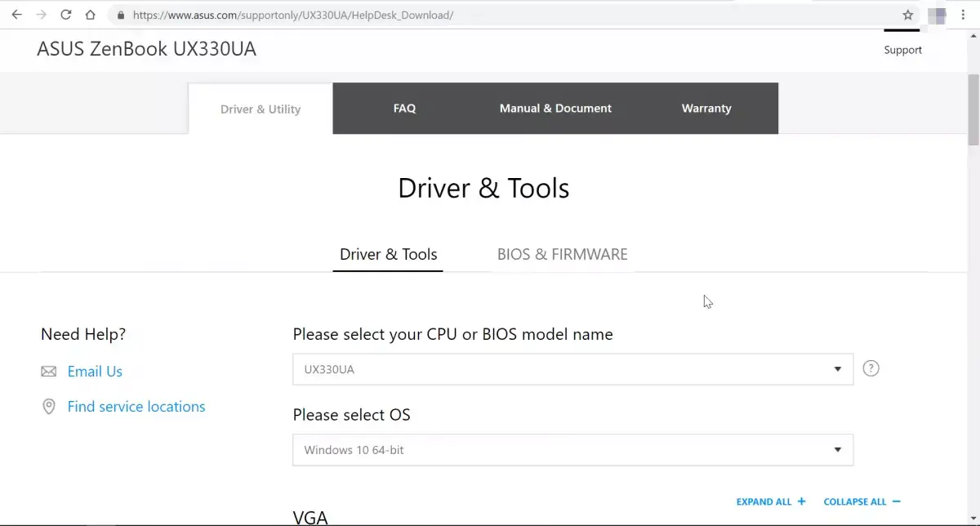The width and height of the screenshot is (980, 526).
Task: Go back with the browser back arrow
Action: [16, 15]
